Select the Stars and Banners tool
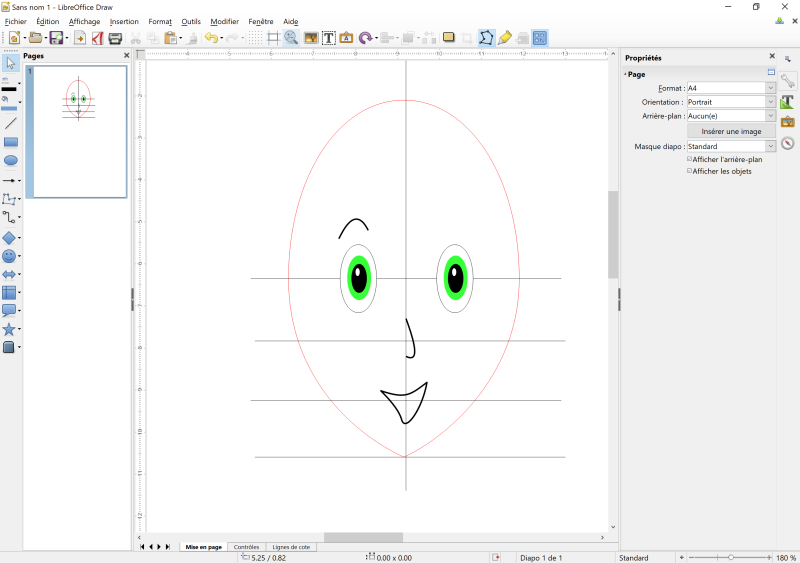This screenshot has width=800, height=563. click(x=9, y=329)
